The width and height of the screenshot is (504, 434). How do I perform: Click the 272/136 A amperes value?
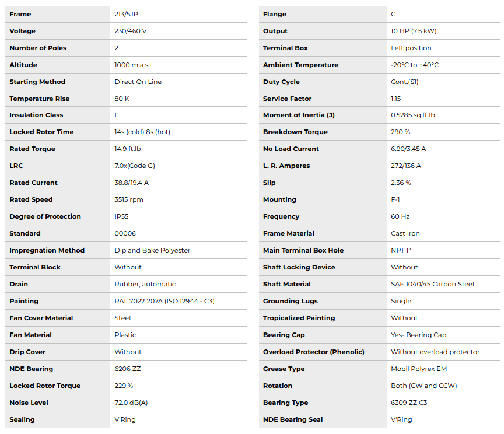coord(406,166)
